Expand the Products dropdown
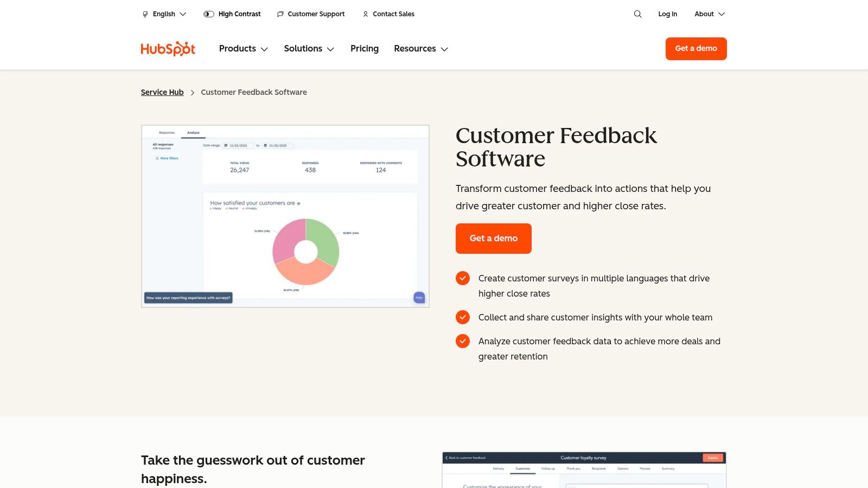The height and width of the screenshot is (488, 868). point(243,49)
